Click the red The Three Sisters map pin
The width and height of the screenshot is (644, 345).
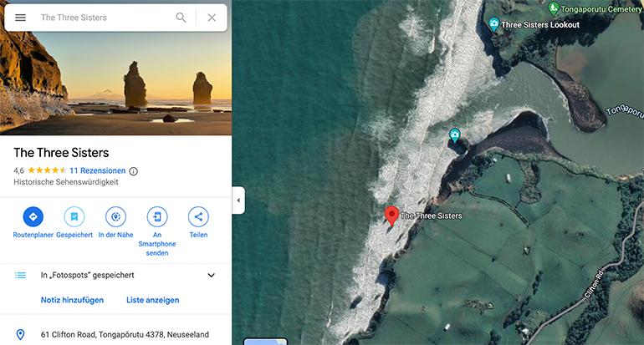coord(391,216)
